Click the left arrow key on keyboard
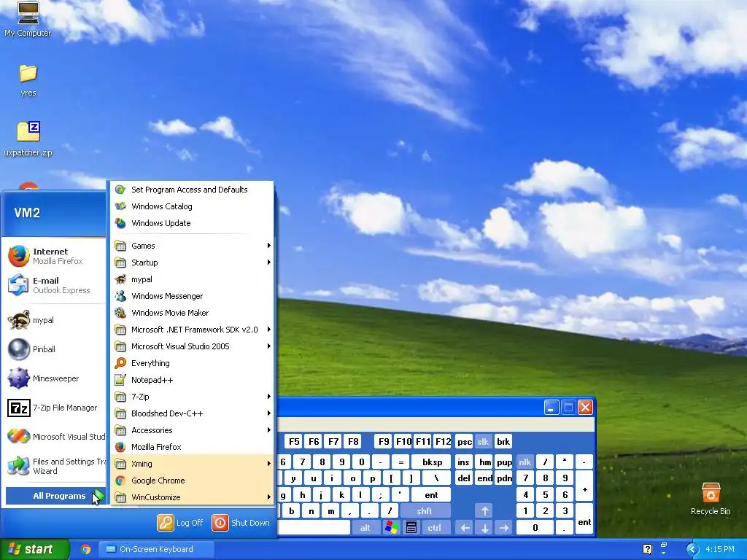Screen dimensions: 747x560 coord(465,528)
